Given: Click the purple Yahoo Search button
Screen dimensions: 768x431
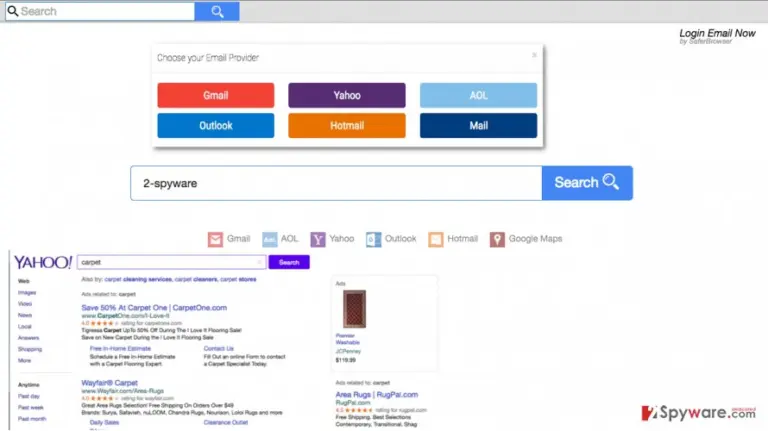Looking at the screenshot, I should (x=289, y=262).
